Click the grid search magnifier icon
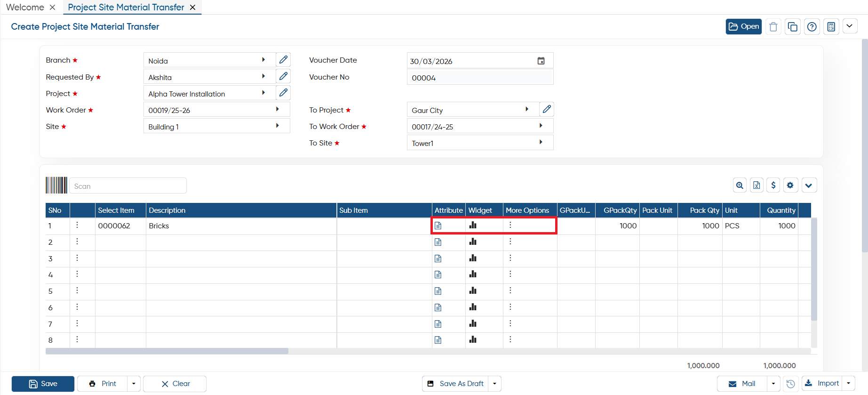Screen dimensions: 868x395 (x=740, y=185)
